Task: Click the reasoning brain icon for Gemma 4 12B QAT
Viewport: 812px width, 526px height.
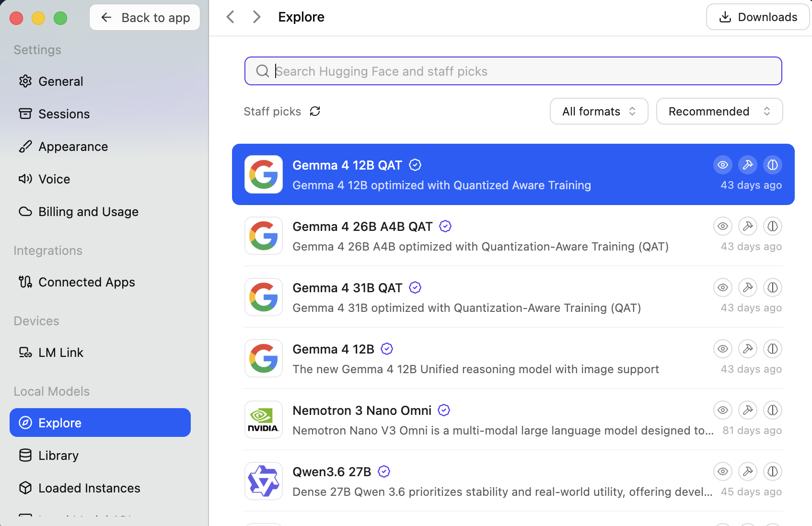Action: coord(773,165)
